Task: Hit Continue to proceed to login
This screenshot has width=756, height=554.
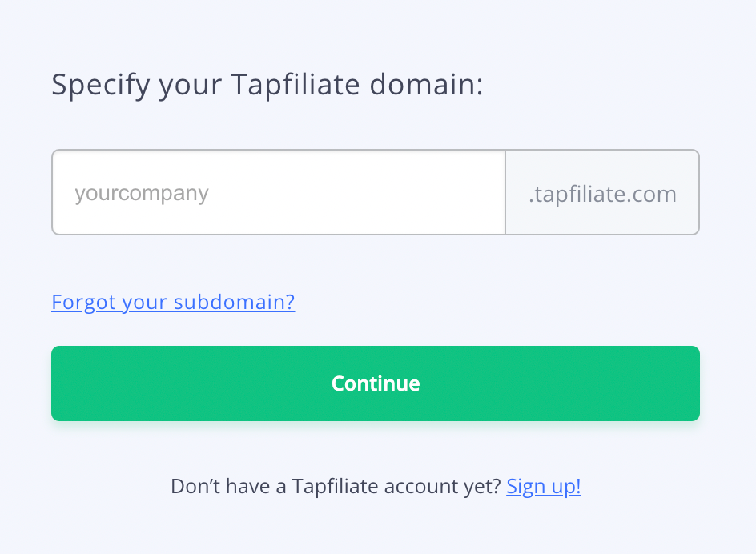Action: (376, 383)
